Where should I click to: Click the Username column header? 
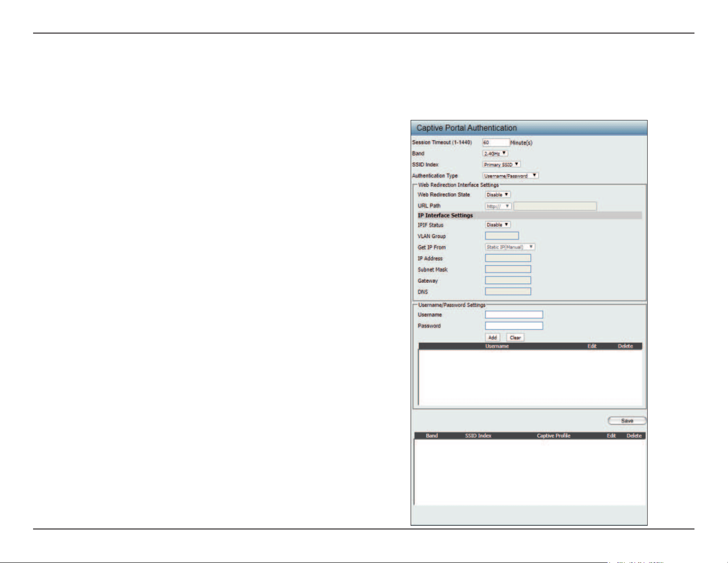point(497,346)
